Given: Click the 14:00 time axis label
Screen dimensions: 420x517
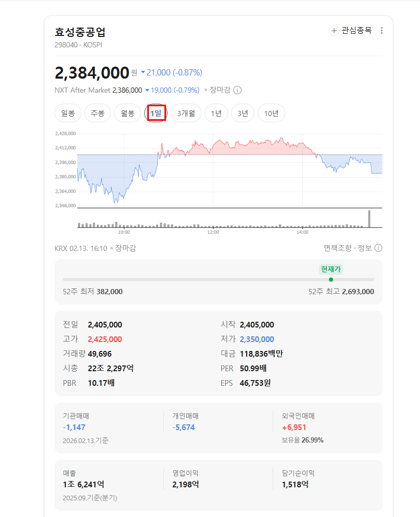Looking at the screenshot, I should (302, 232).
